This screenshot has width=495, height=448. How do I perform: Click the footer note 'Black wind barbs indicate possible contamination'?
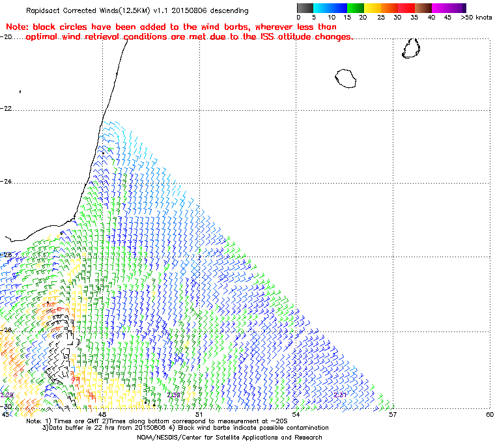(253, 428)
